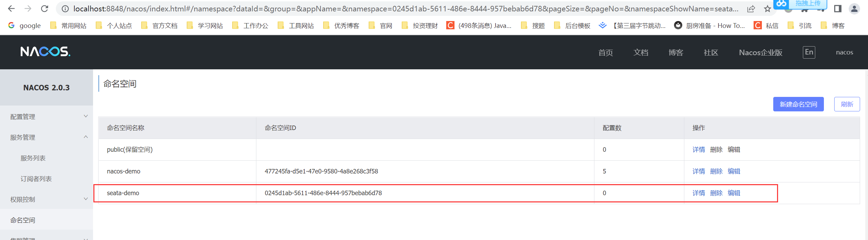The width and height of the screenshot is (868, 240).
Task: Click the 刷新 button
Action: 847,104
